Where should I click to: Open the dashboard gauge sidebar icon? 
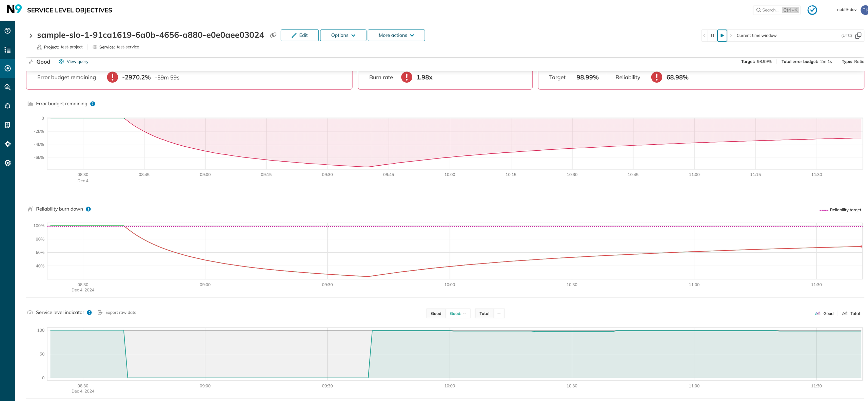pos(7,31)
